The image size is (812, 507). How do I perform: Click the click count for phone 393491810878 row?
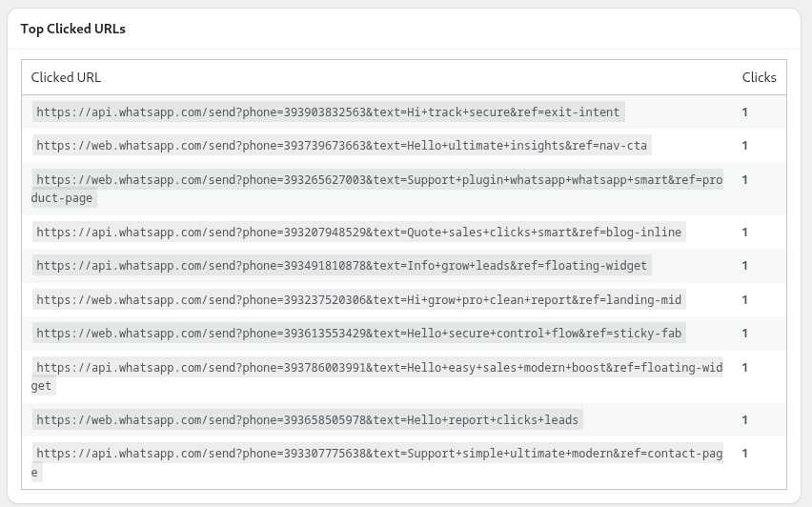click(745, 266)
